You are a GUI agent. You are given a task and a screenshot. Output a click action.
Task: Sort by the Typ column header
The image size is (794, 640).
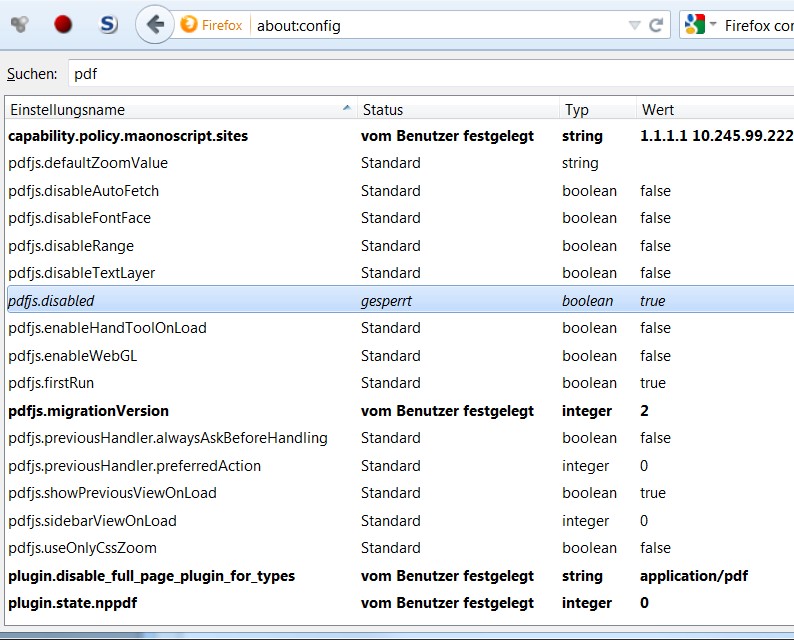597,109
